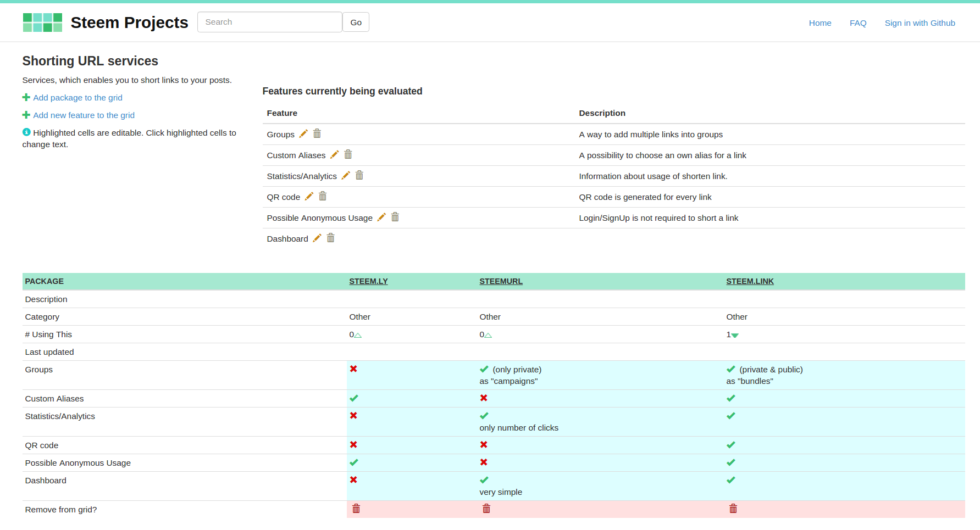Viewport: 980px width, 530px height.
Task: Delete the Dashboard feature trash icon
Action: tap(331, 238)
